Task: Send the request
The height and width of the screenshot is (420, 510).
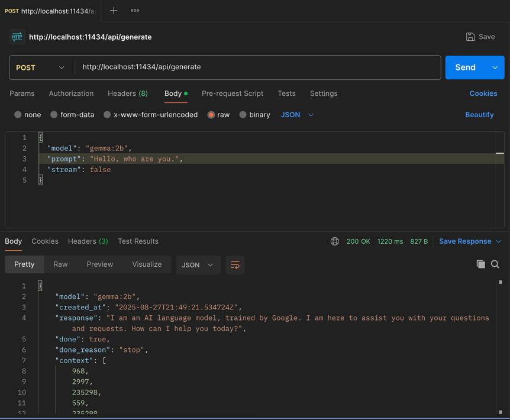Action: pos(466,67)
